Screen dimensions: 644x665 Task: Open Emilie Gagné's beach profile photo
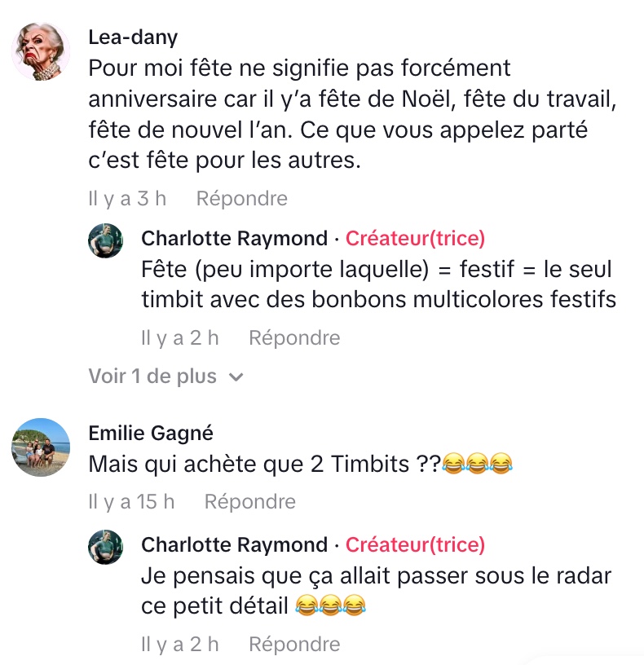click(41, 448)
